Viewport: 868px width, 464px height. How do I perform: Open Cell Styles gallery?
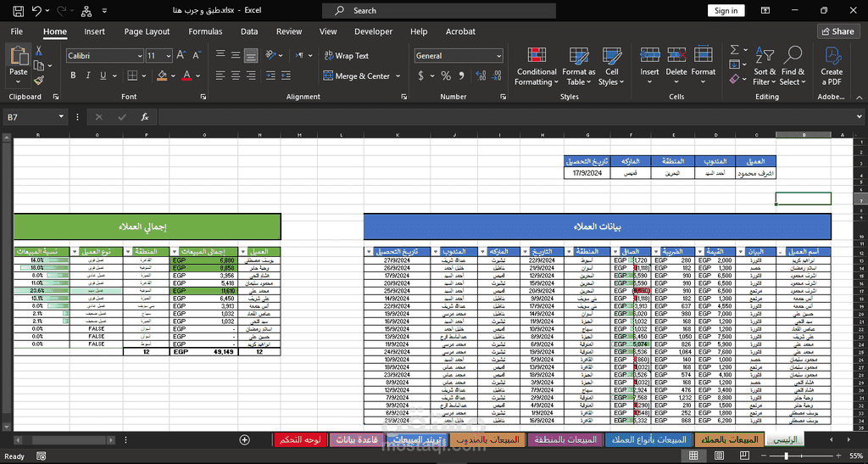pyautogui.click(x=611, y=66)
